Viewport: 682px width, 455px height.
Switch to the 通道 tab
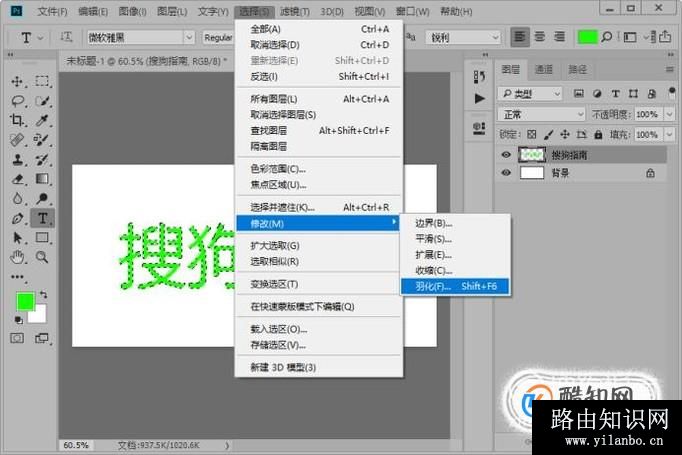point(544,69)
